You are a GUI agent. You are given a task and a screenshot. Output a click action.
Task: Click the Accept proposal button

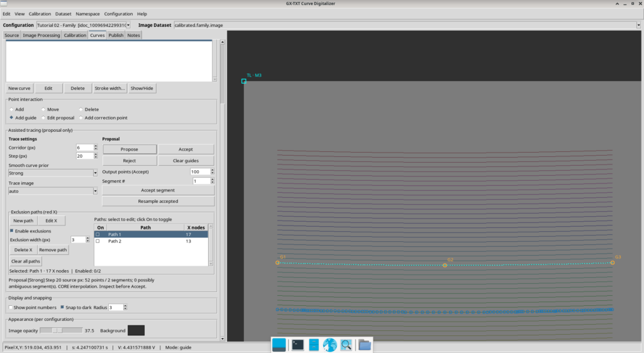click(186, 149)
